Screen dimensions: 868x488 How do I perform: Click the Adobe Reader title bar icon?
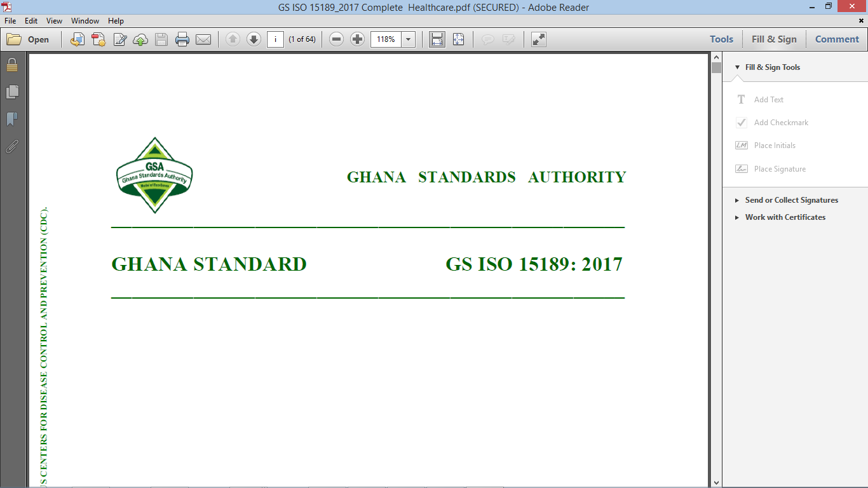(x=6, y=7)
